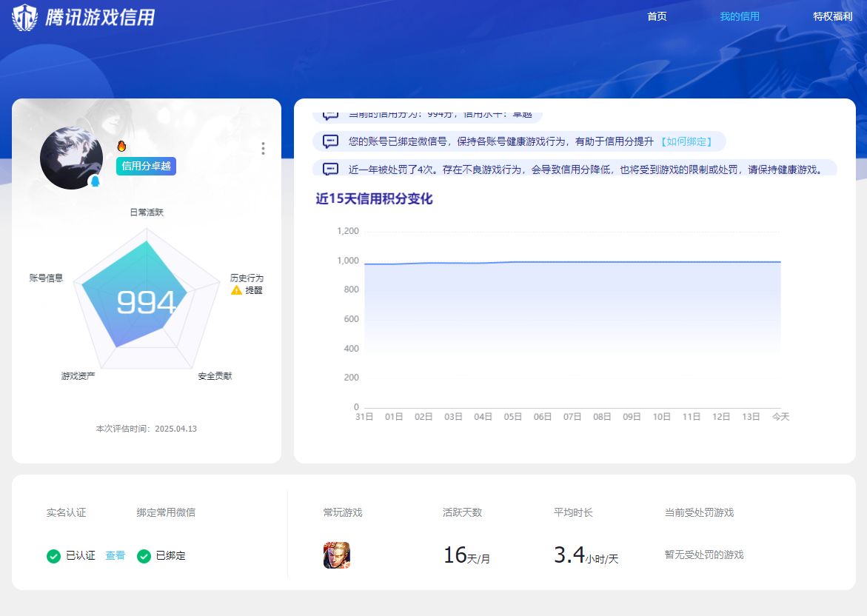The width and height of the screenshot is (867, 616).
Task: Click the Tencent Game Credit shield logo
Action: click(x=25, y=17)
